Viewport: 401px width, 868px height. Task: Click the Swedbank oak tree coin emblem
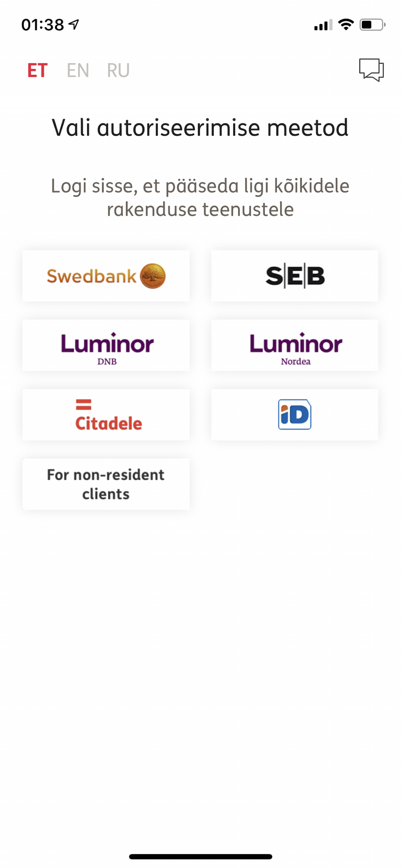click(153, 276)
